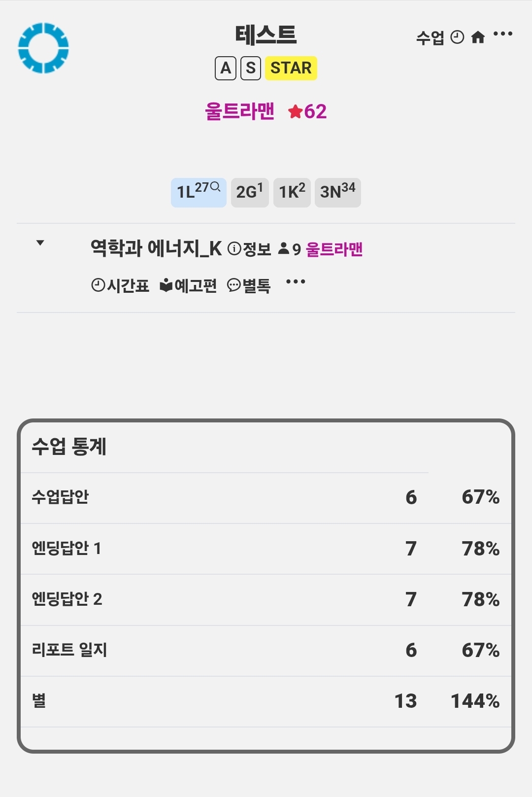
Task: Open the 시간표 timetable link
Action: point(120,285)
